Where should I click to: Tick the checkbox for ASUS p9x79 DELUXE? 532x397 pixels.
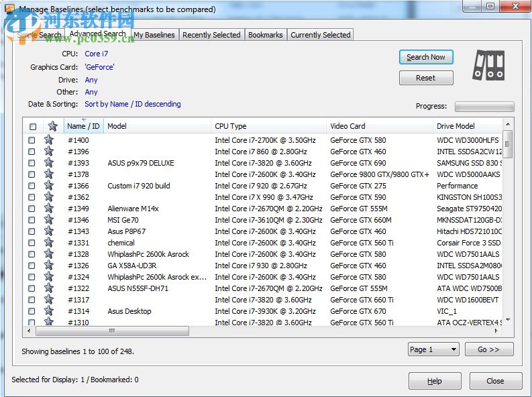[32, 163]
